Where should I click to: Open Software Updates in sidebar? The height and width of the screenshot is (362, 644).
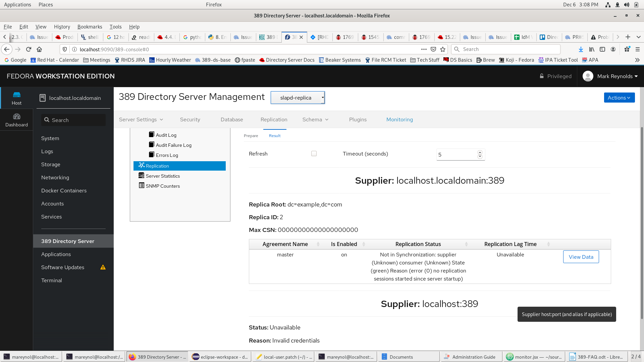[x=63, y=267]
